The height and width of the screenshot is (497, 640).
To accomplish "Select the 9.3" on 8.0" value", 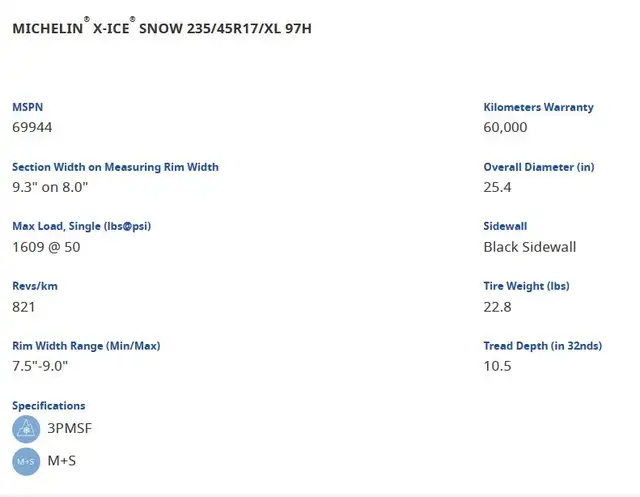I will click(50, 187).
